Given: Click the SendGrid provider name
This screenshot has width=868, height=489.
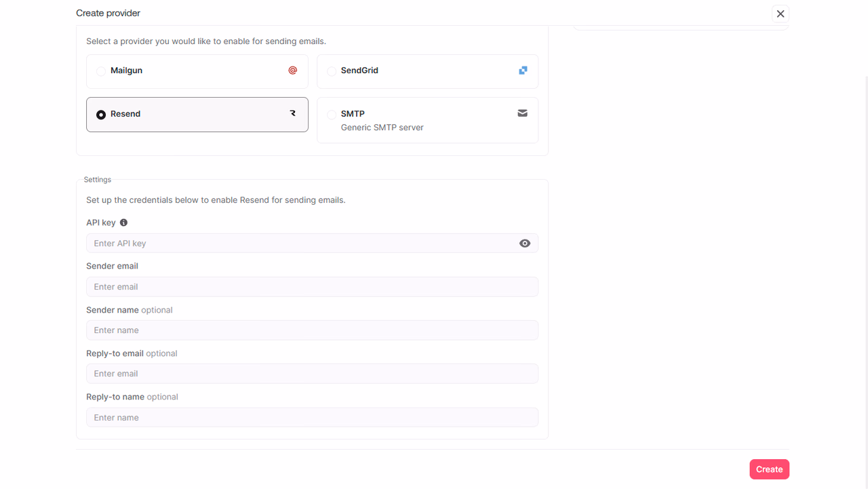Looking at the screenshot, I should click(359, 71).
